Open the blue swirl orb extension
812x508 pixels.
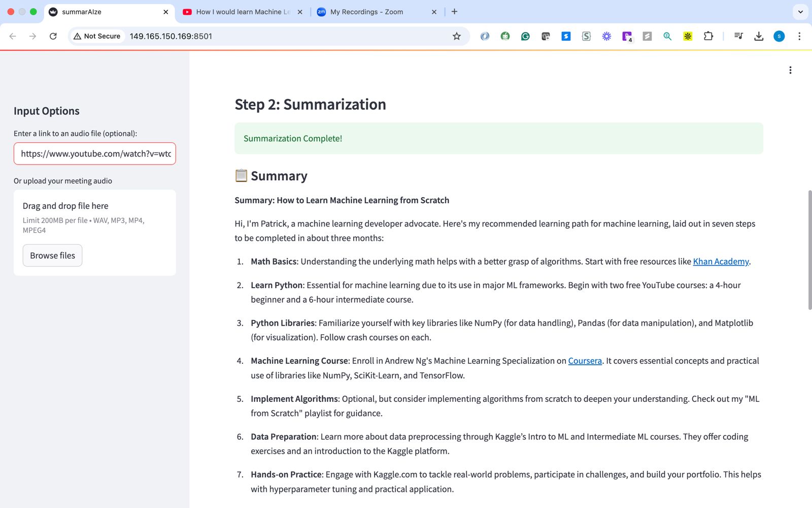coord(485,36)
